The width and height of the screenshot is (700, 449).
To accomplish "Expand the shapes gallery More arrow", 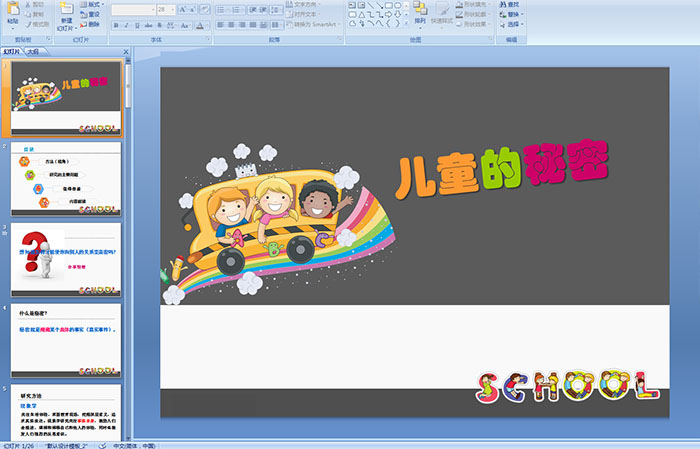I will click(x=406, y=23).
